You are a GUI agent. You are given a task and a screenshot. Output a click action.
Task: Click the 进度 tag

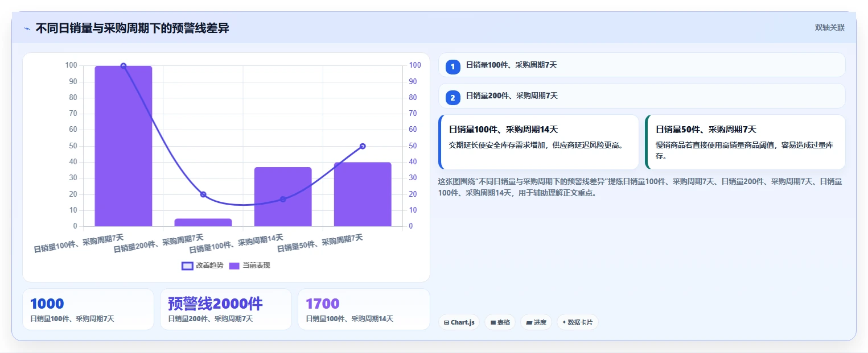tap(536, 322)
